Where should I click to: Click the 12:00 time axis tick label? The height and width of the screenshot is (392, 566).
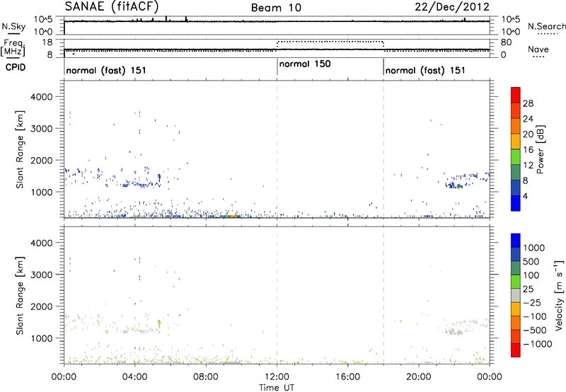[x=277, y=377]
